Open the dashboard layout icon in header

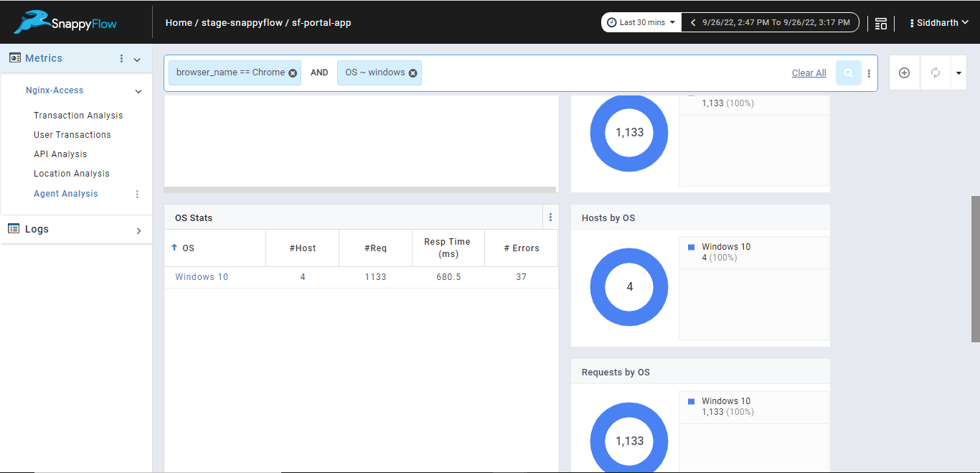point(881,23)
